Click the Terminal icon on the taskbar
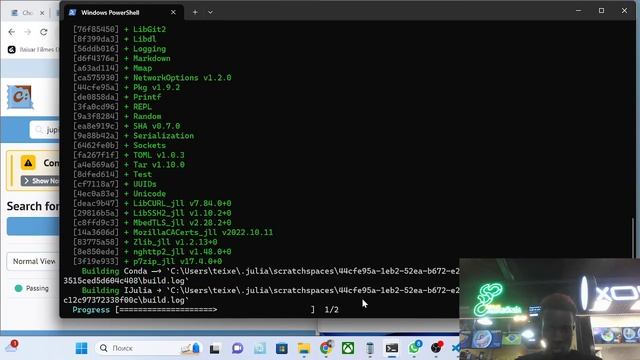640x360 pixels. coord(392,348)
